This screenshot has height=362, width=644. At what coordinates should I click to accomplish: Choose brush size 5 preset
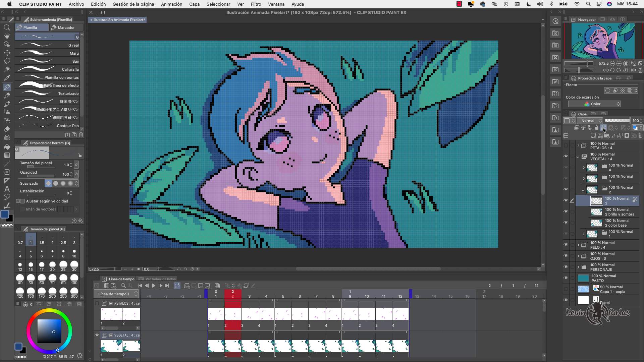tap(31, 253)
